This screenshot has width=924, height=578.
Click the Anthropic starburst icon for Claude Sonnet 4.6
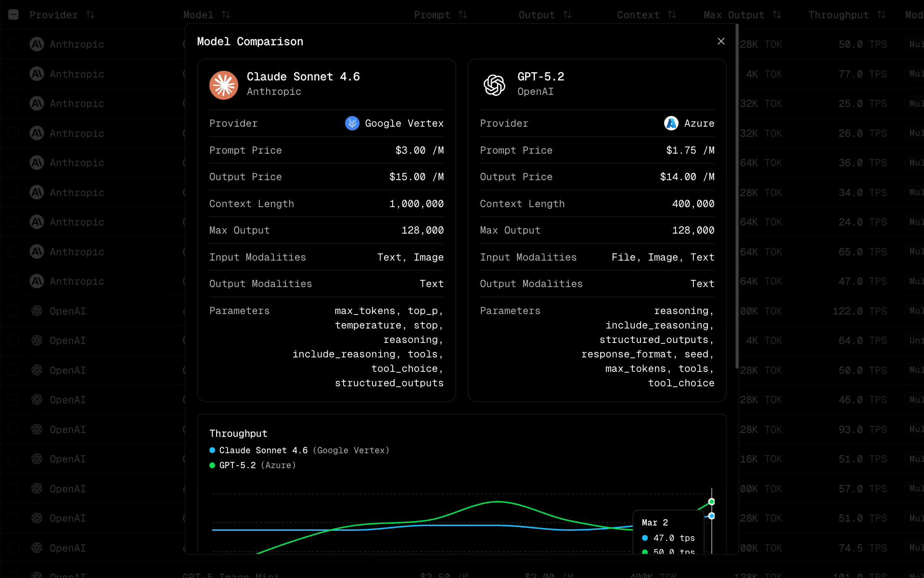tap(224, 85)
